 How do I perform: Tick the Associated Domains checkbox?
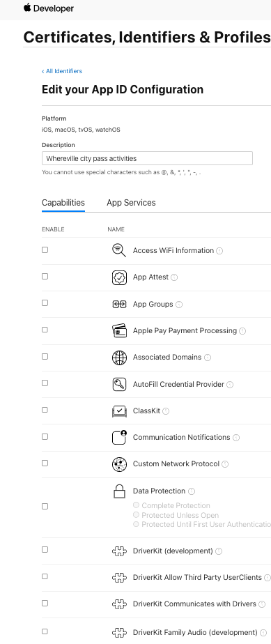tap(45, 357)
